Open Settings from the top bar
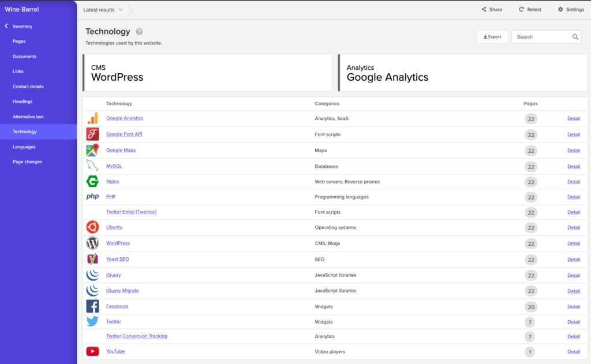The width and height of the screenshot is (591, 364). (571, 9)
